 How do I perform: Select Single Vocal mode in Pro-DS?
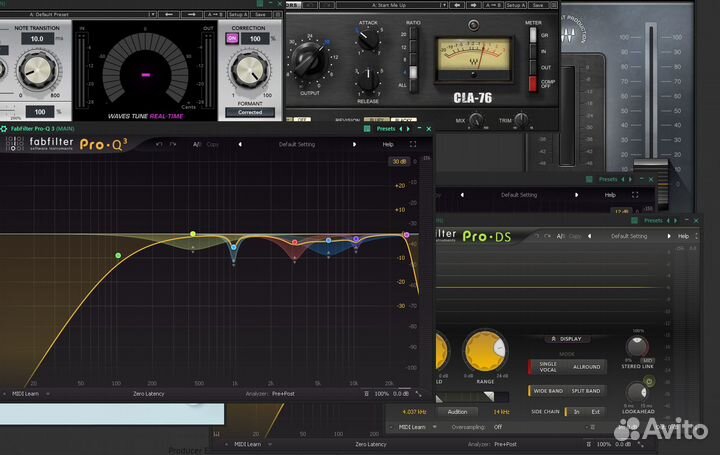point(546,367)
